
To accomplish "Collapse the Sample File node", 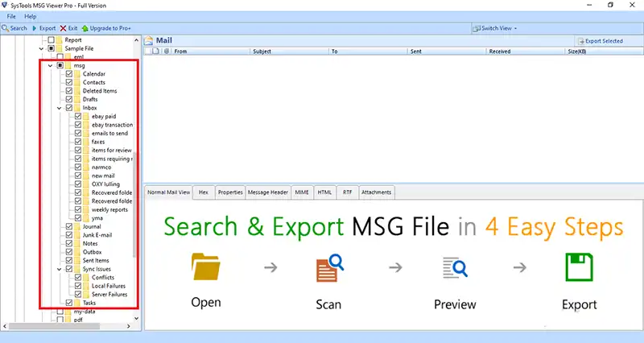I will click(42, 48).
